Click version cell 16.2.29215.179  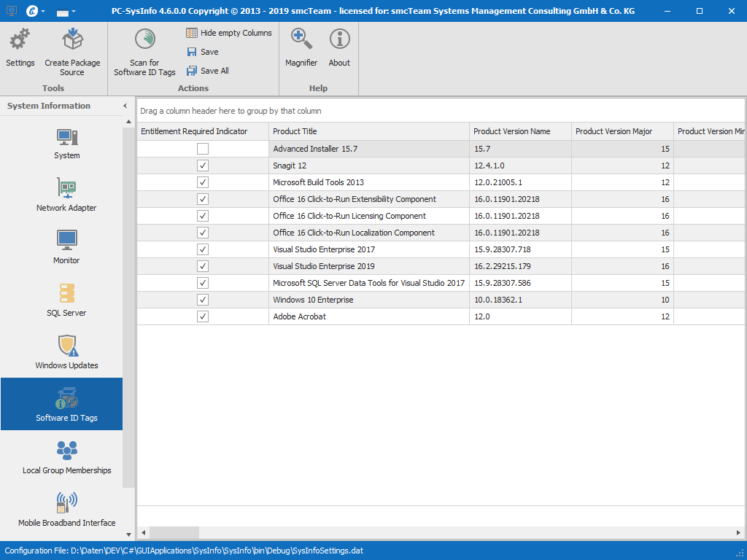click(520, 266)
